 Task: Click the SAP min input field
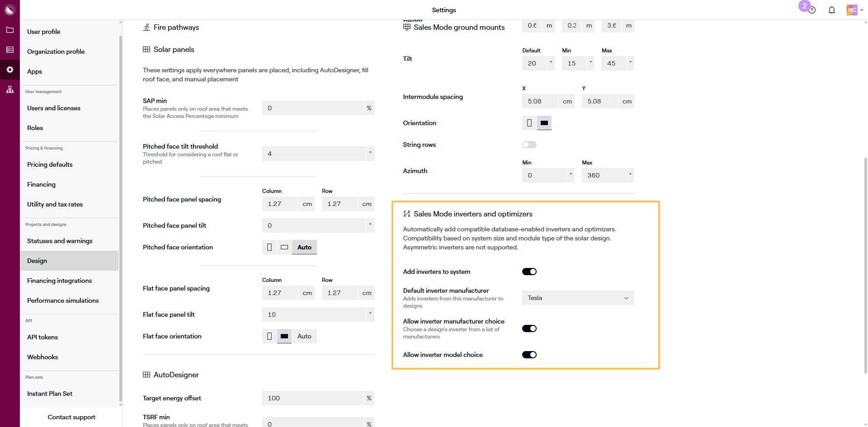(313, 108)
